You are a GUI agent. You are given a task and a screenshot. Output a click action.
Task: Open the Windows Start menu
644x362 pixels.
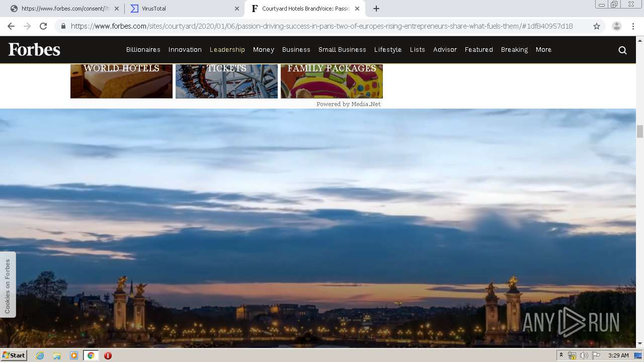coord(14,355)
